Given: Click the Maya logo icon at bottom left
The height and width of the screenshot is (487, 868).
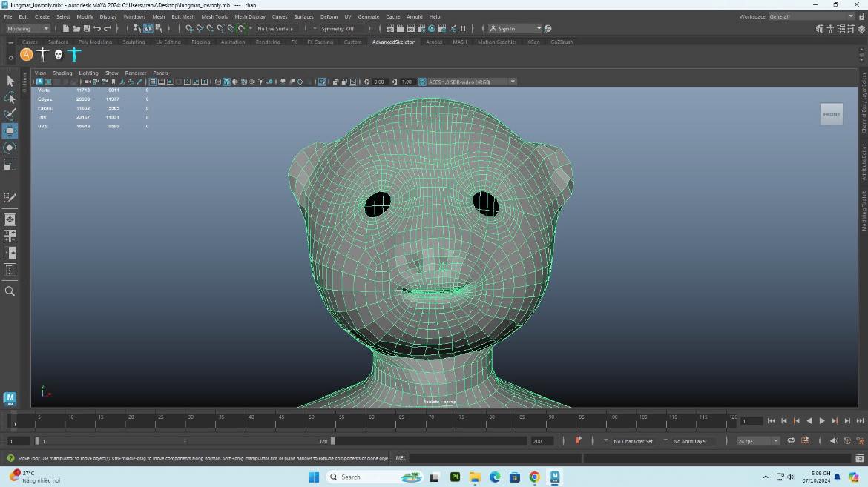Looking at the screenshot, I should 10,399.
